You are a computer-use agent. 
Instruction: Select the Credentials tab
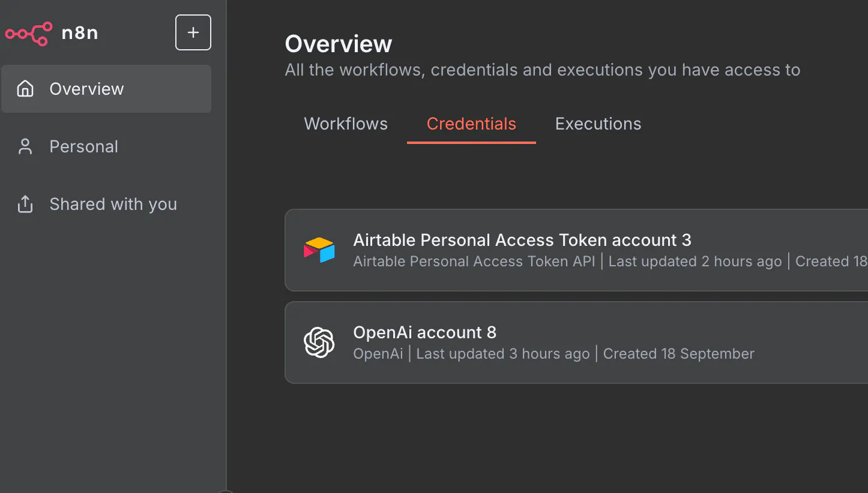[x=471, y=124]
